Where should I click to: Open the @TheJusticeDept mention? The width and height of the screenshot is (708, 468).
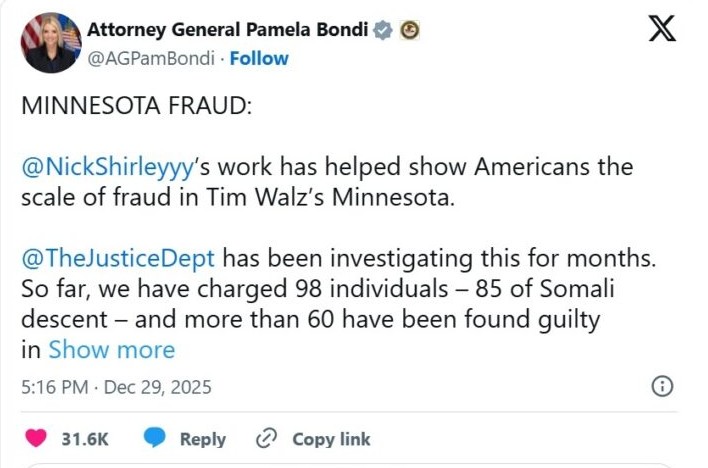pyautogui.click(x=117, y=258)
